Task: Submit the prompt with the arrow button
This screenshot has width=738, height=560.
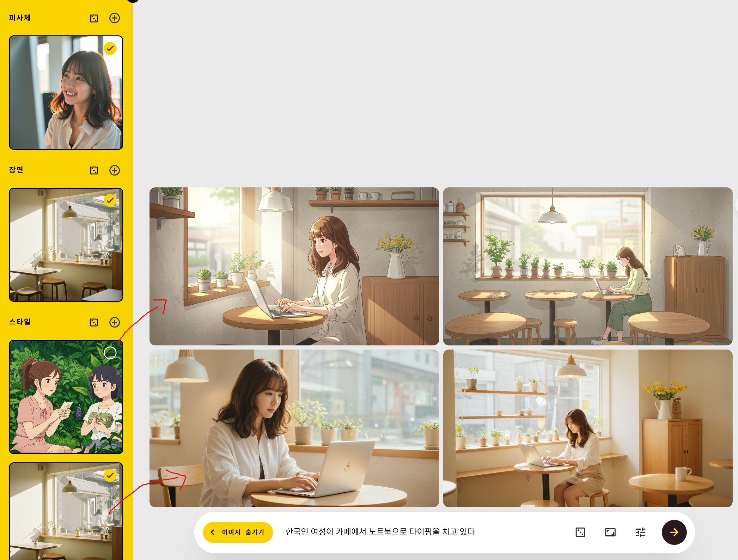Action: [674, 532]
